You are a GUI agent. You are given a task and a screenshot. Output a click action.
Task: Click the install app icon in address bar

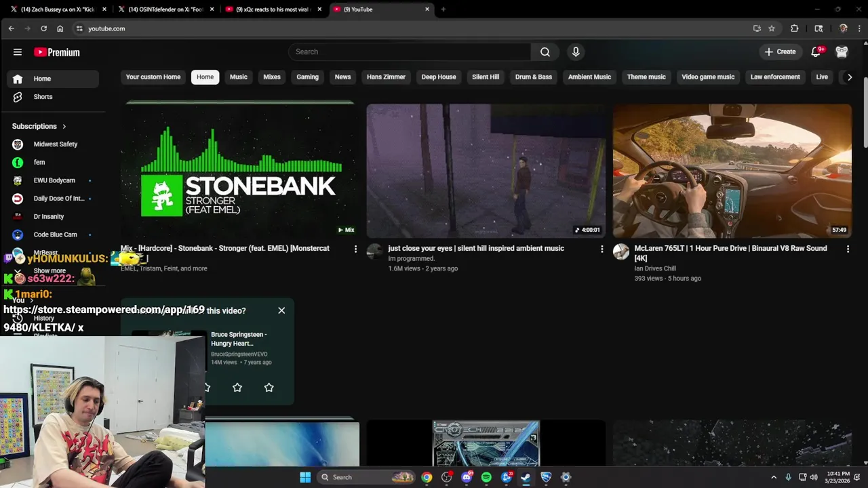pyautogui.click(x=757, y=28)
